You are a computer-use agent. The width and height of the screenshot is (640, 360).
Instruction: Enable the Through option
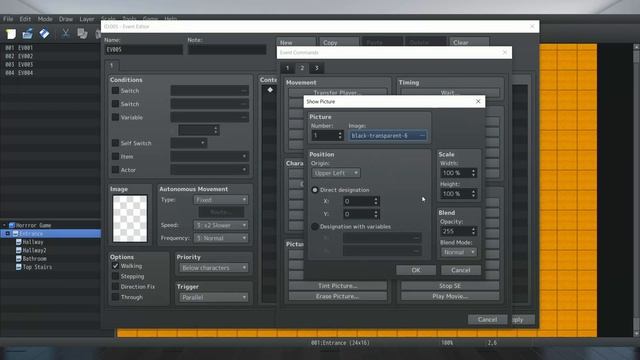click(x=115, y=297)
